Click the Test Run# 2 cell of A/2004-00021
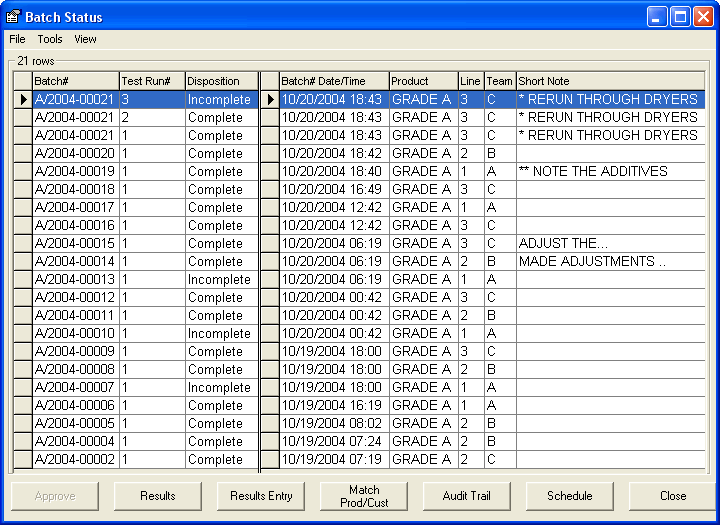The width and height of the screenshot is (720, 525). 152,118
